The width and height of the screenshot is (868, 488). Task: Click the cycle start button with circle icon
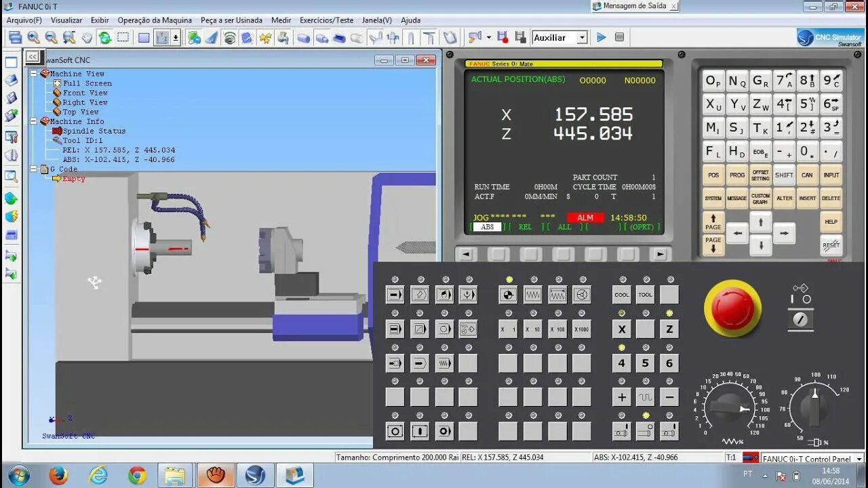point(395,432)
